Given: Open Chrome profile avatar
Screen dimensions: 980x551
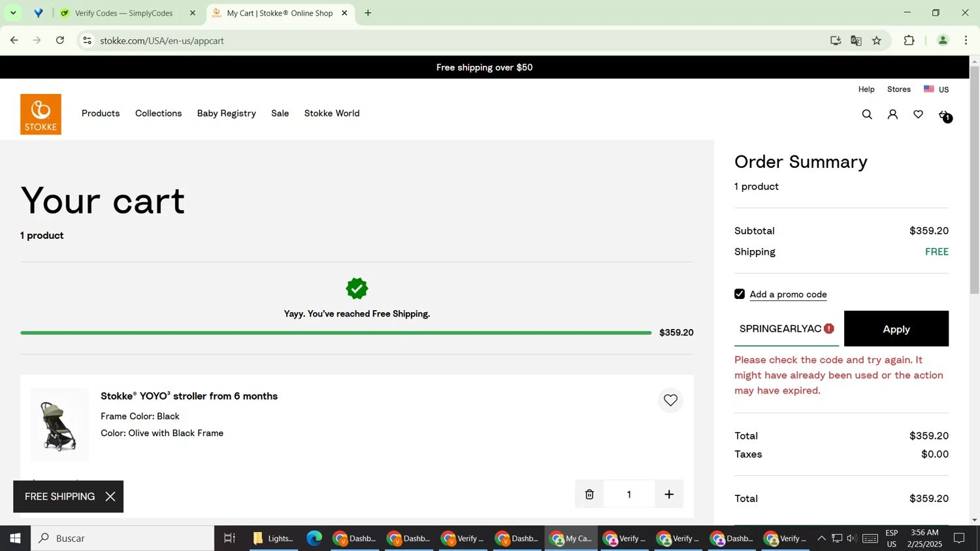Looking at the screenshot, I should pos(943,40).
